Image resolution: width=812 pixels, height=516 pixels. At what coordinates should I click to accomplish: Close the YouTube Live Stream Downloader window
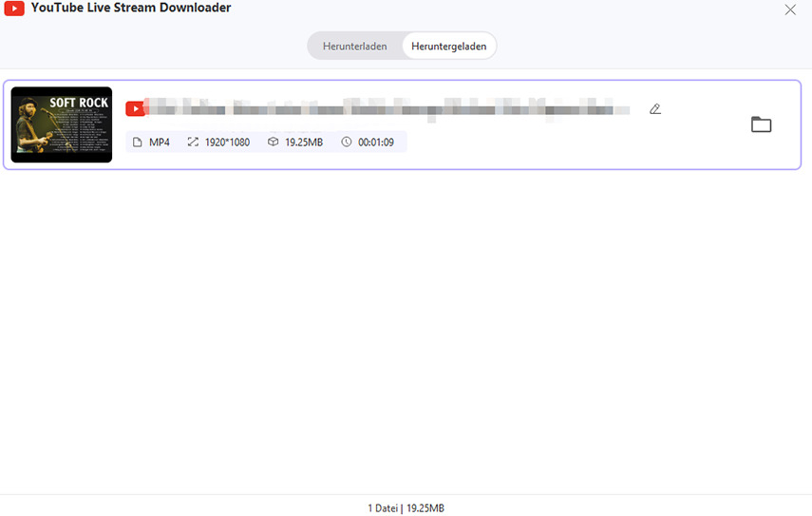(x=790, y=10)
